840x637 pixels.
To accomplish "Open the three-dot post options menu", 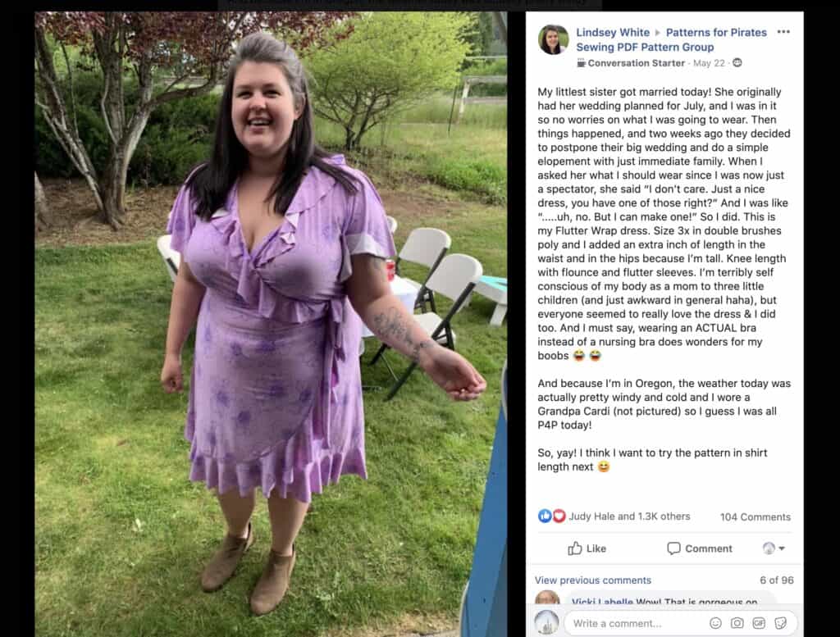I will click(783, 32).
